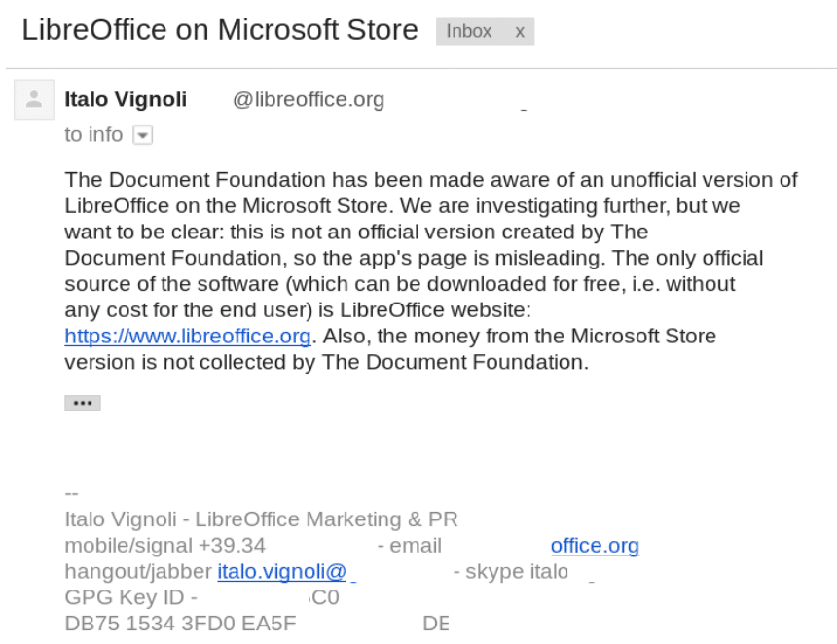The width and height of the screenshot is (837, 644).
Task: Click the "GPG Key ID" signature line
Action: 131,597
